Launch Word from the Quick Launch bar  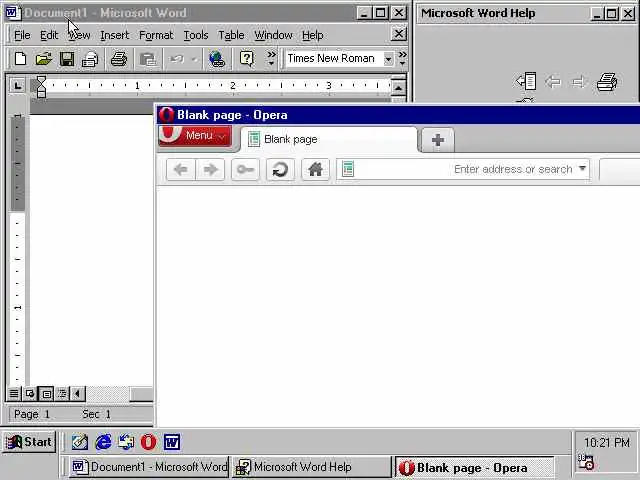pos(172,442)
